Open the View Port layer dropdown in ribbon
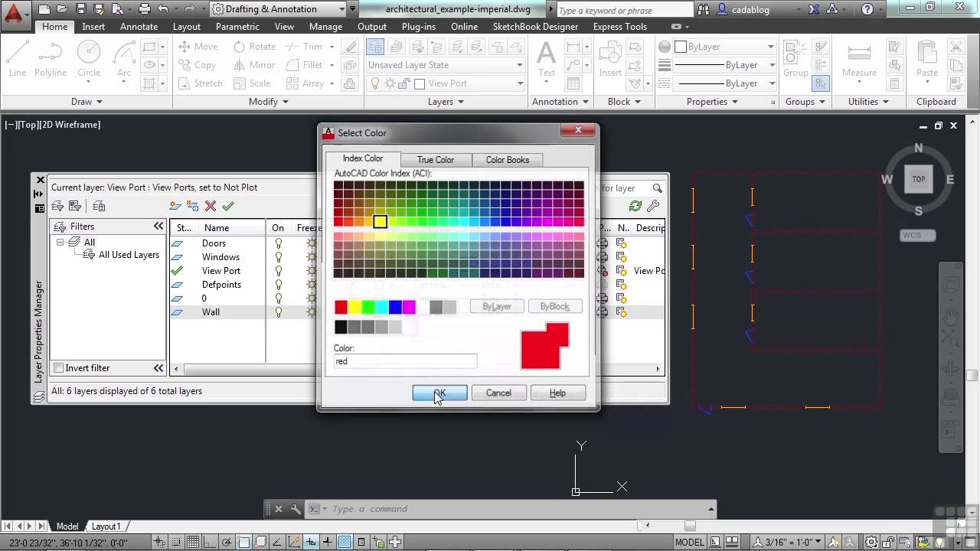This screenshot has width=980, height=551. 446,83
